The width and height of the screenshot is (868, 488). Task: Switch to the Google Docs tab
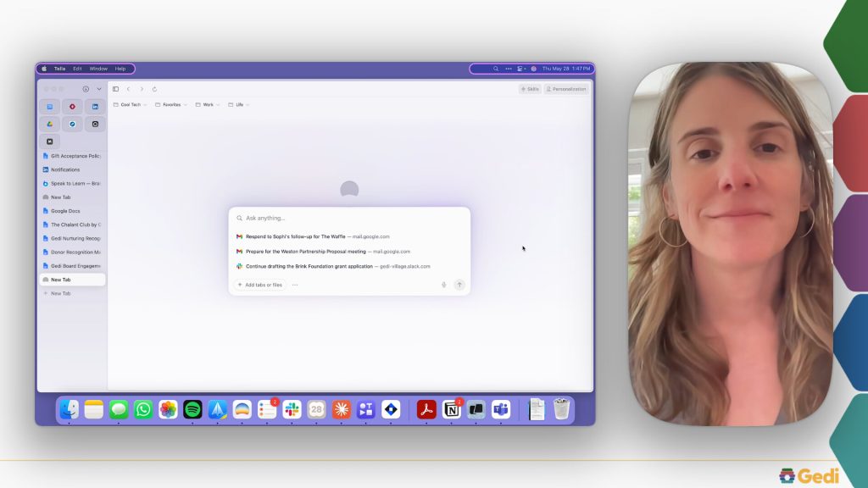pyautogui.click(x=73, y=211)
